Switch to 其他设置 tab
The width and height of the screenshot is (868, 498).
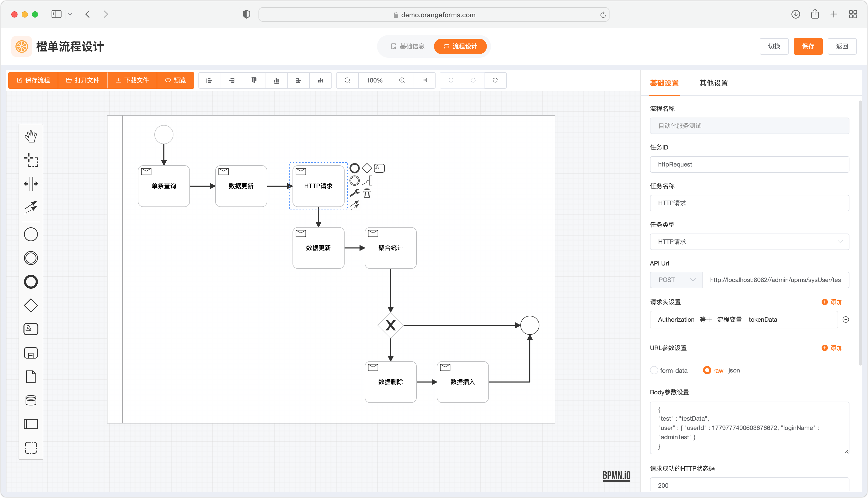point(713,83)
